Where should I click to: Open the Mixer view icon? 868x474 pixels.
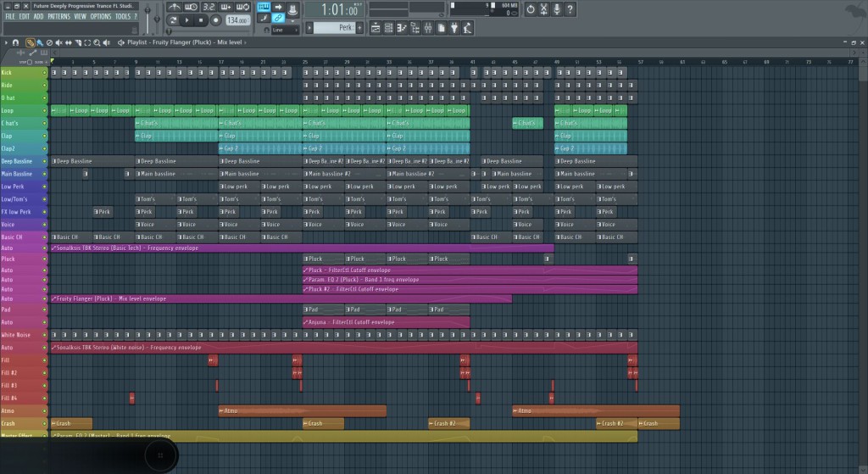[x=427, y=28]
